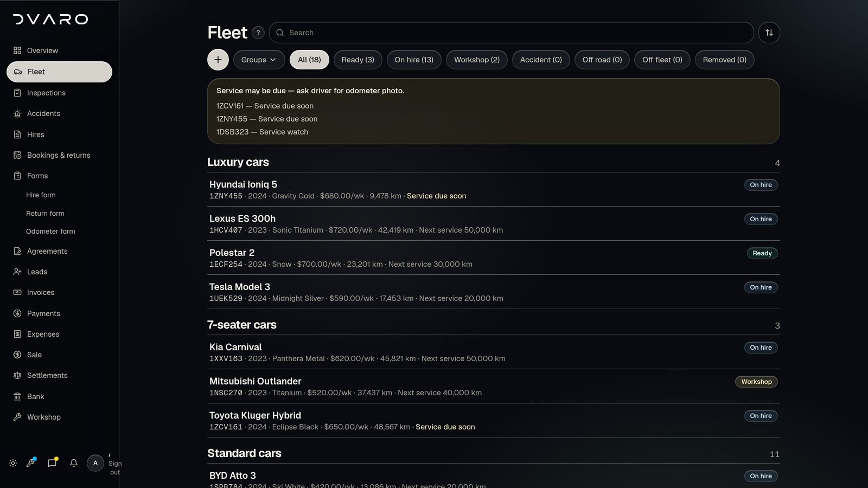The height and width of the screenshot is (488, 868).
Task: Open the wrench tools icon with blue dot
Action: pyautogui.click(x=31, y=463)
